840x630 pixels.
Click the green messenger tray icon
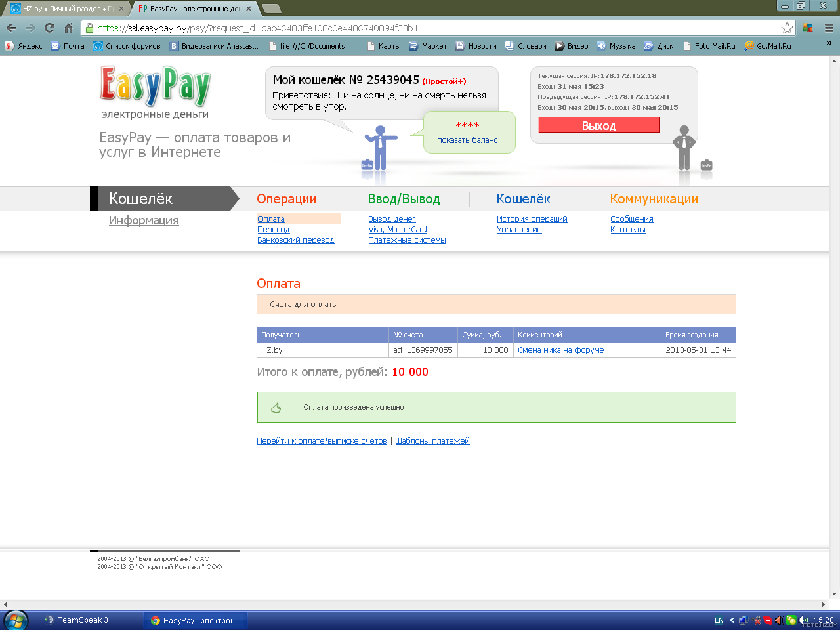[x=791, y=620]
